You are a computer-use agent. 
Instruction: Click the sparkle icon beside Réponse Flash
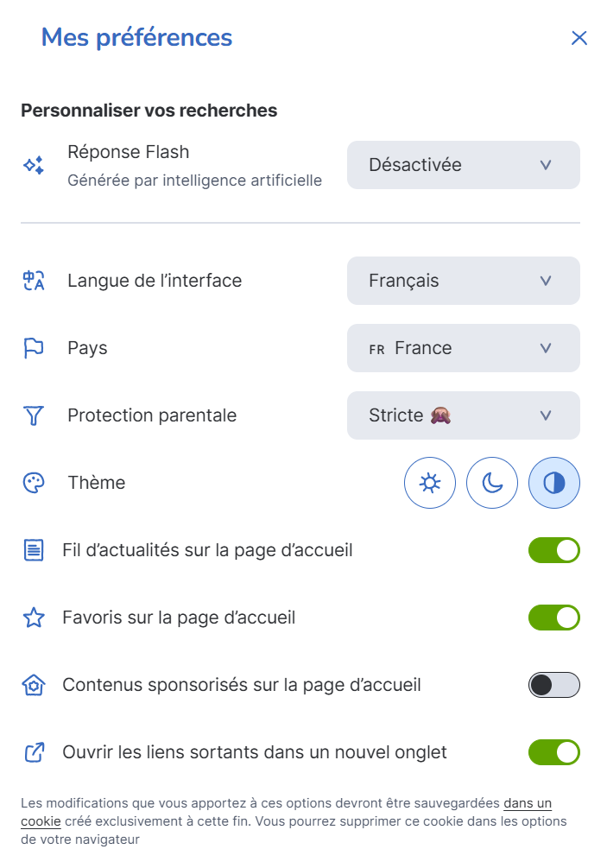(34, 165)
